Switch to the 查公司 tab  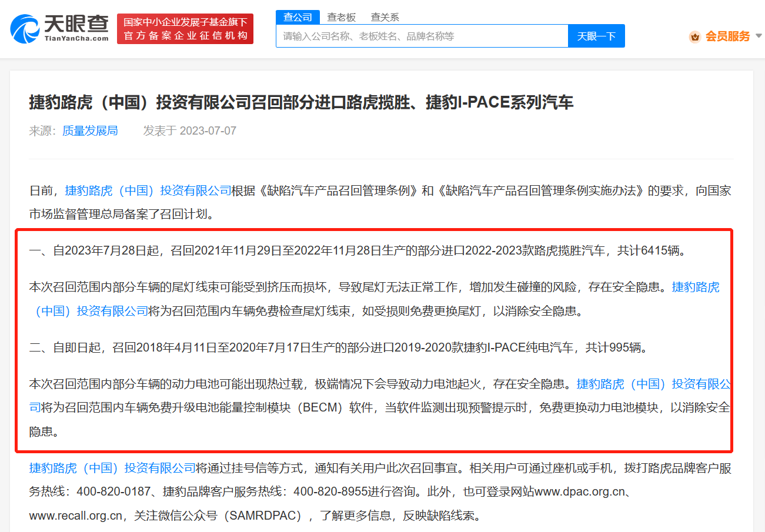coord(298,17)
